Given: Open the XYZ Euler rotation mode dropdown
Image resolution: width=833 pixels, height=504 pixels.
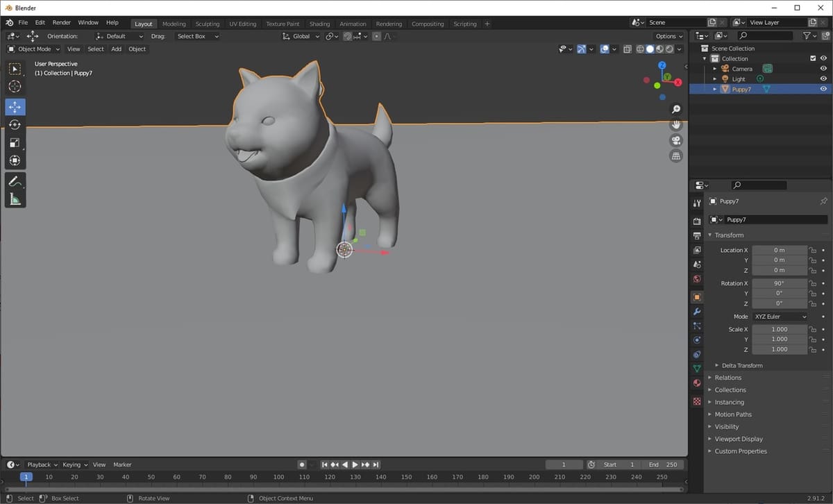Looking at the screenshot, I should (780, 317).
